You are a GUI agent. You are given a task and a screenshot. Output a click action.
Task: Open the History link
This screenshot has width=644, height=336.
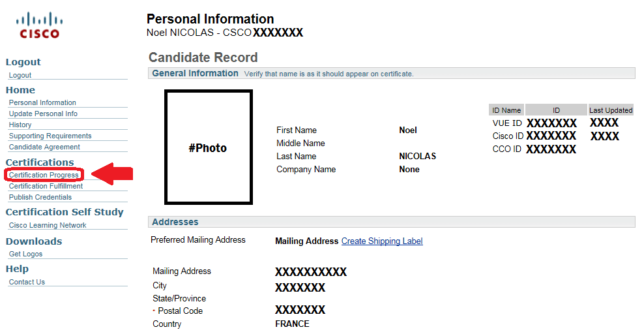20,125
